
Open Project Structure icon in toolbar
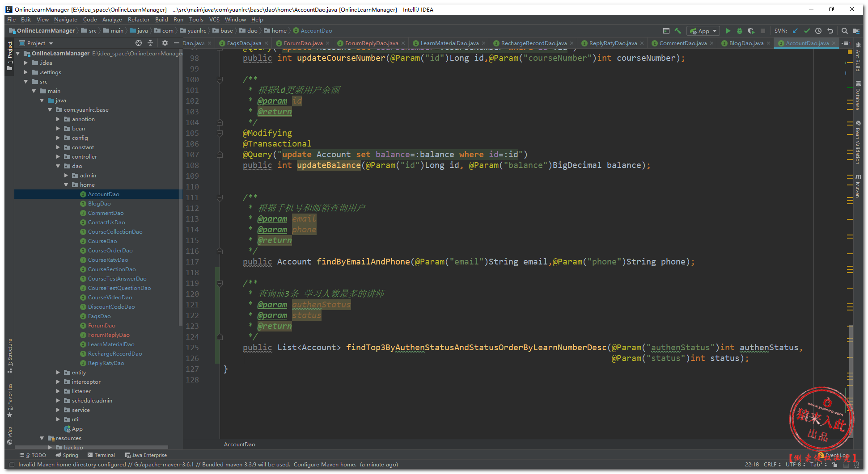tap(856, 31)
